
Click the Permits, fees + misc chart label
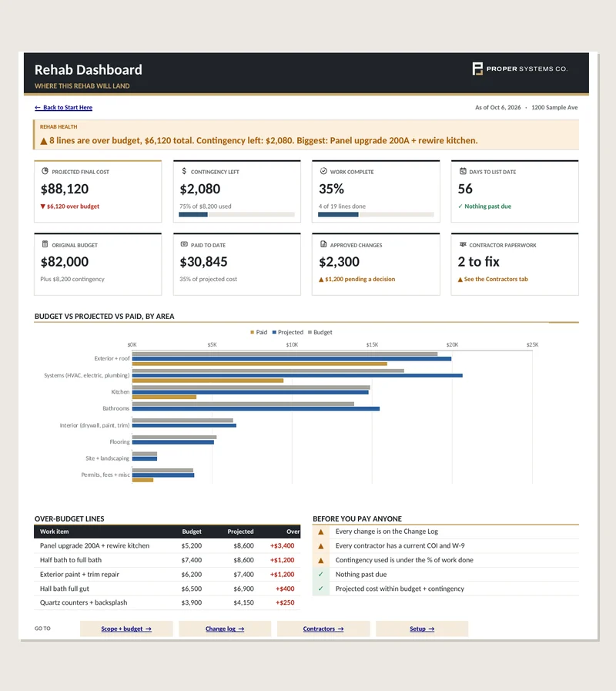coord(105,475)
